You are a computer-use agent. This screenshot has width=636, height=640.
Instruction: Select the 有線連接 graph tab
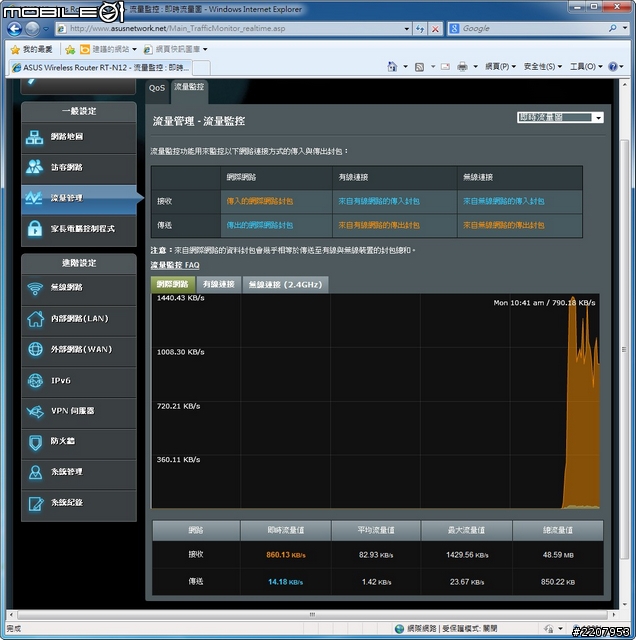click(x=219, y=285)
